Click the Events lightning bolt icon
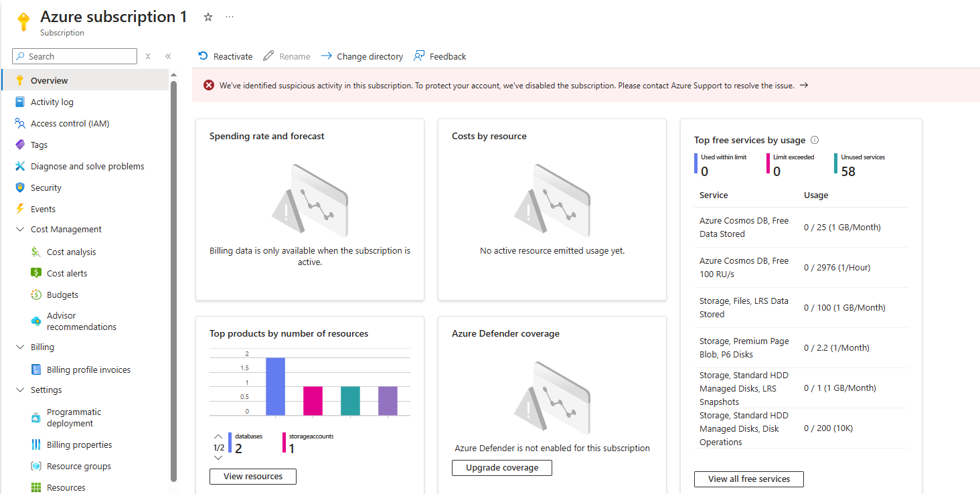 click(x=19, y=209)
